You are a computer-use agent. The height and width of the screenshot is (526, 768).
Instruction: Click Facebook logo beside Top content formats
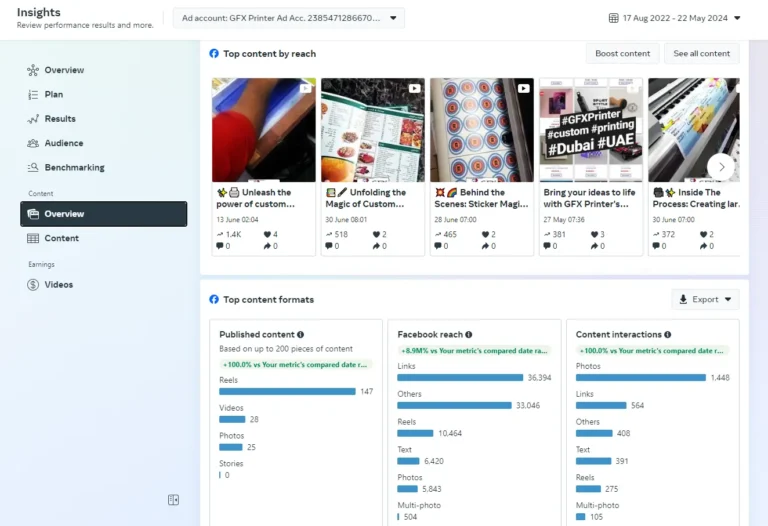(214, 299)
